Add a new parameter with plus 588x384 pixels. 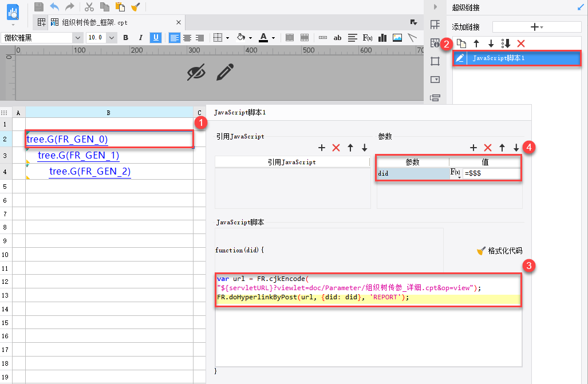pos(473,148)
